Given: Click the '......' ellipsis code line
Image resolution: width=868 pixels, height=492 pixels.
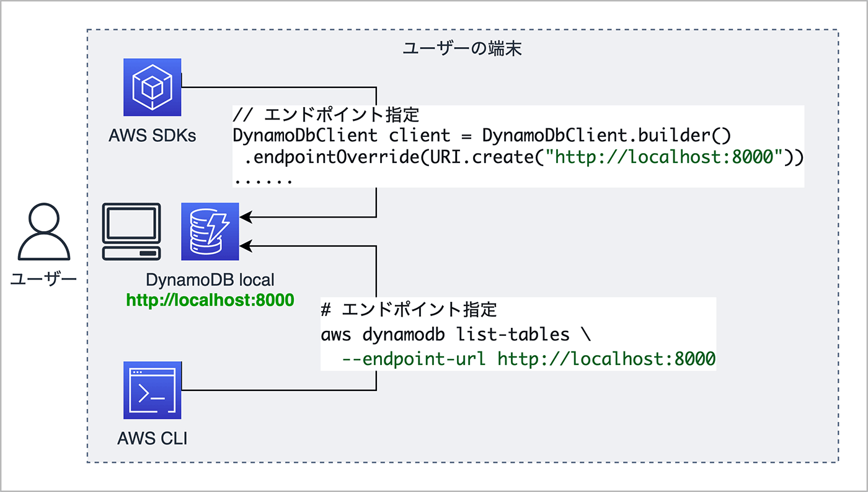Looking at the screenshot, I should point(263,182).
